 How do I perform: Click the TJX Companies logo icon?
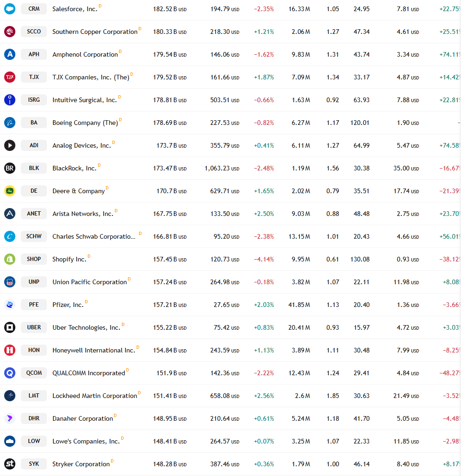coord(10,77)
